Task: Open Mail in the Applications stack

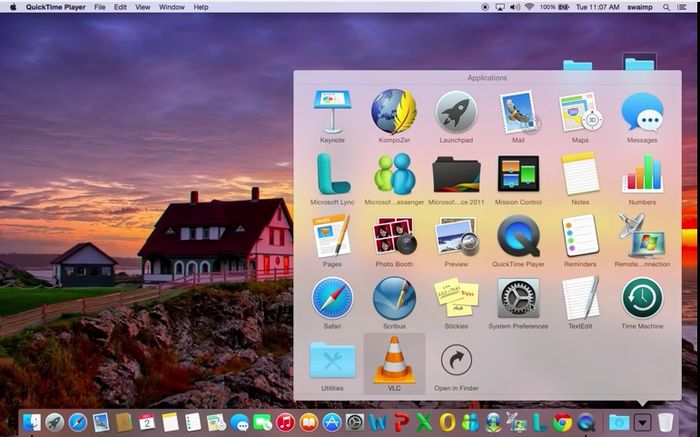Action: pyautogui.click(x=518, y=112)
